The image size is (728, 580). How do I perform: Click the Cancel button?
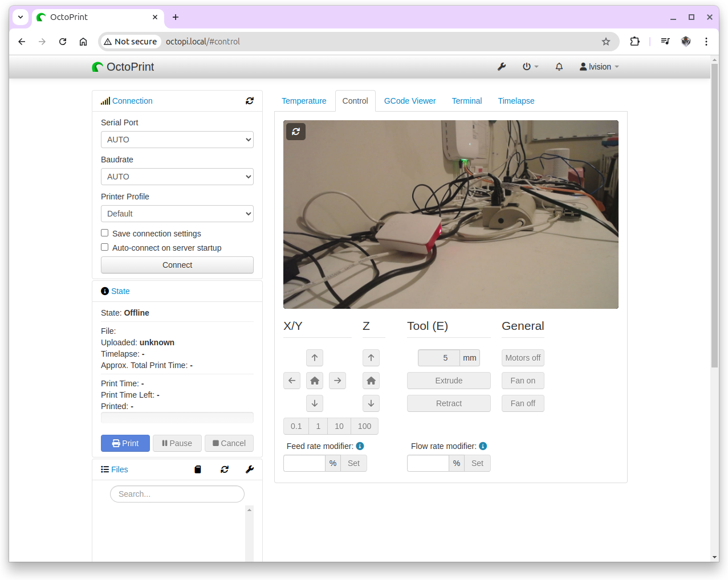coord(229,443)
